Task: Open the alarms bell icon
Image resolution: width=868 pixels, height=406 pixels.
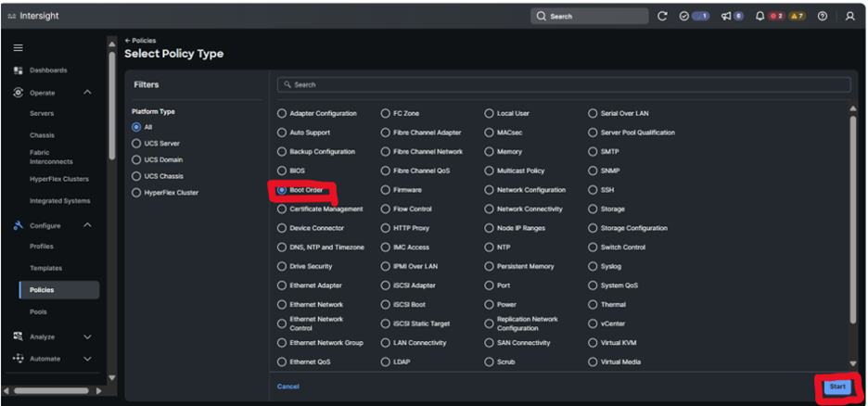Action: point(760,17)
